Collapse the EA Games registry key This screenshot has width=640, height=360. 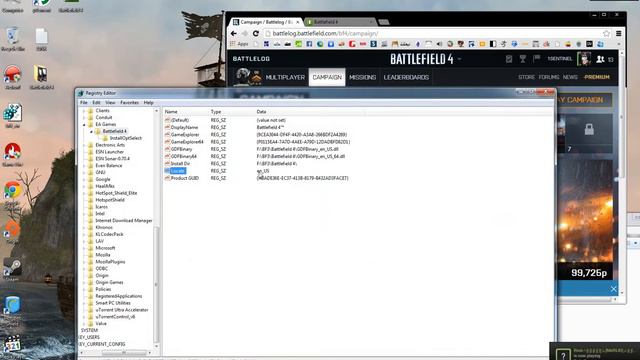tap(84, 124)
